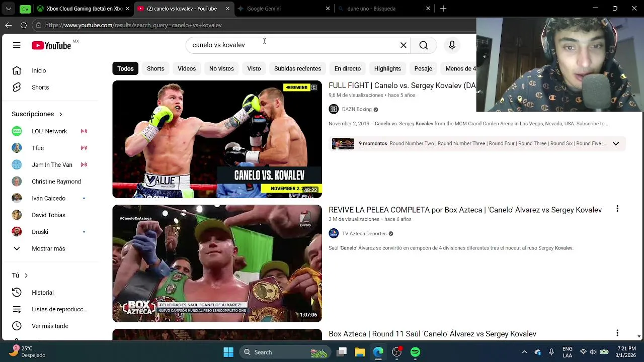Open more options for Box Azteca Round 11 video
The image size is (644, 362).
(x=617, y=333)
